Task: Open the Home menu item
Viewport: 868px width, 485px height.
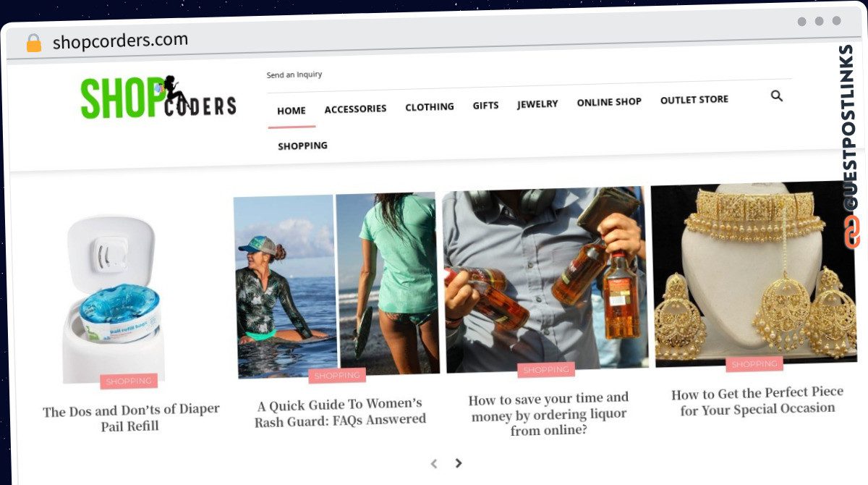Action: point(292,111)
